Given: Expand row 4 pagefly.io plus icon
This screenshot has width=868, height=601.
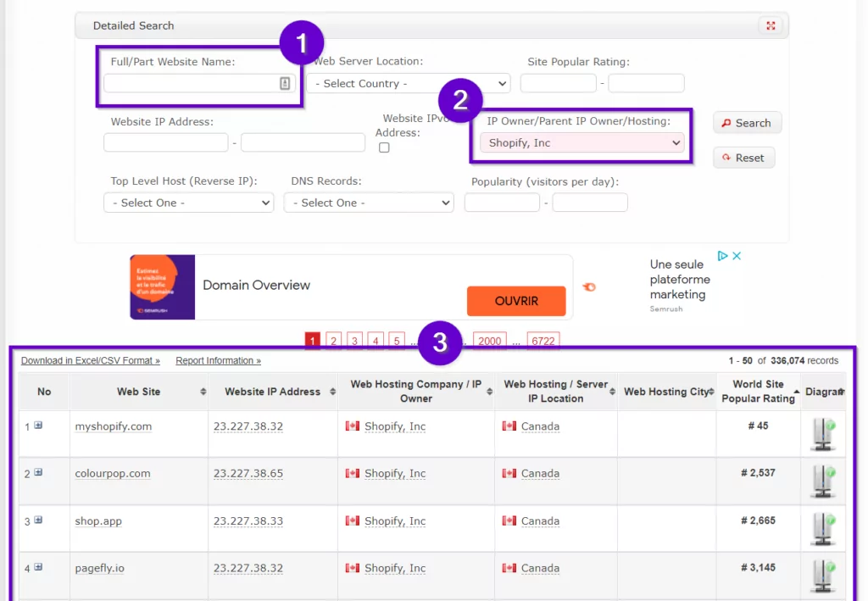Looking at the screenshot, I should tap(38, 567).
